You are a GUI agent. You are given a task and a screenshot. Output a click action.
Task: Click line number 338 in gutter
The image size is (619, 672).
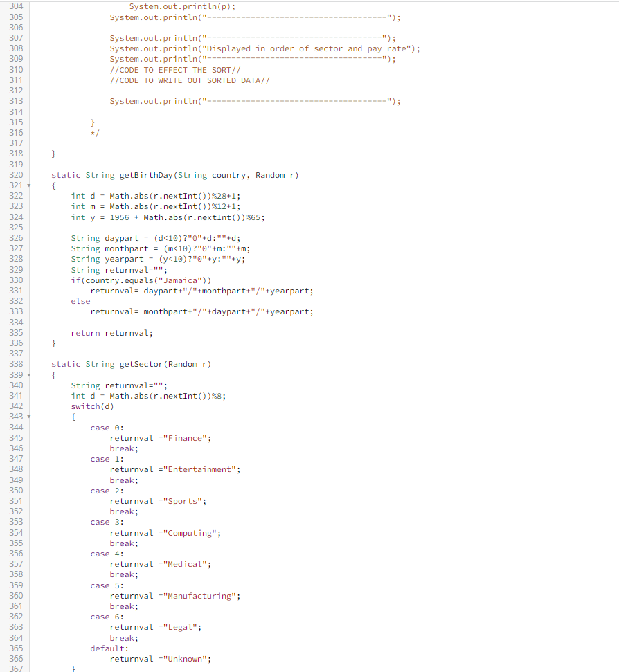coord(17,364)
